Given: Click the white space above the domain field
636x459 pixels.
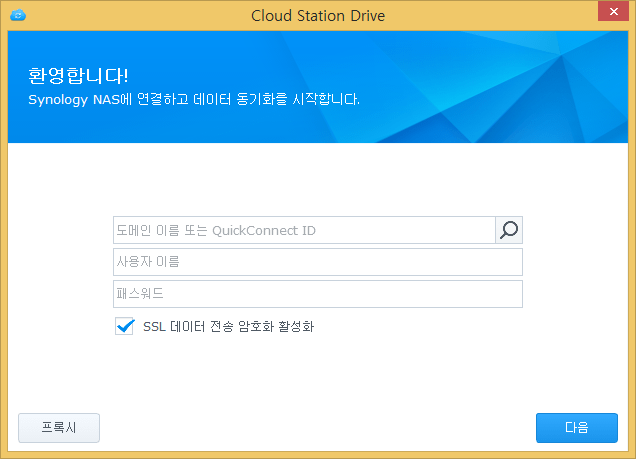Looking at the screenshot, I should [x=318, y=180].
